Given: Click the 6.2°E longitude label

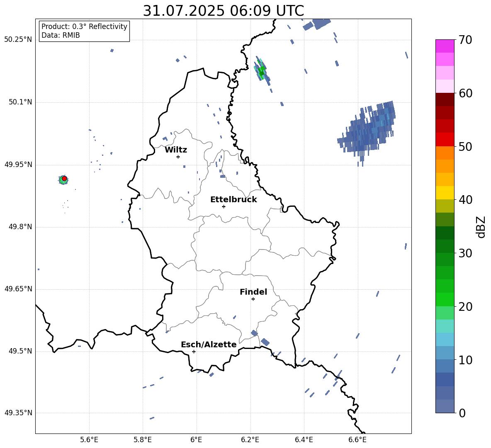Looking at the screenshot, I should pyautogui.click(x=250, y=440).
